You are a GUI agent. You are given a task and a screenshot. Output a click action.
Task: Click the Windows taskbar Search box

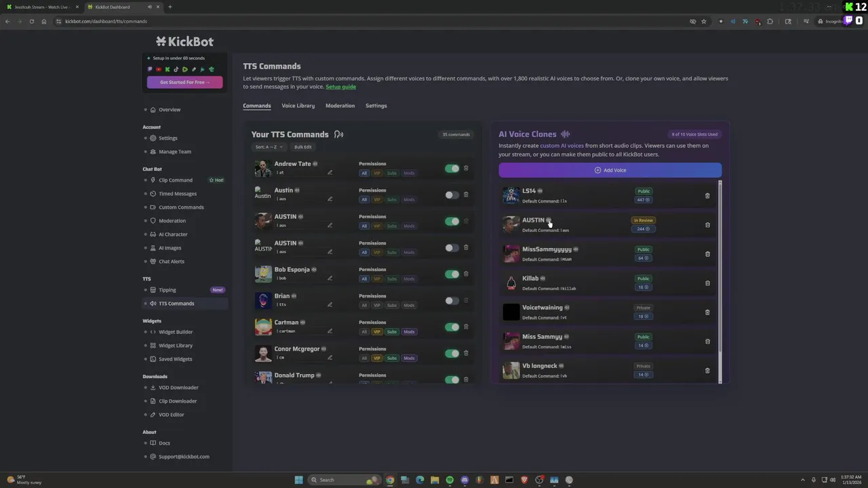(344, 480)
